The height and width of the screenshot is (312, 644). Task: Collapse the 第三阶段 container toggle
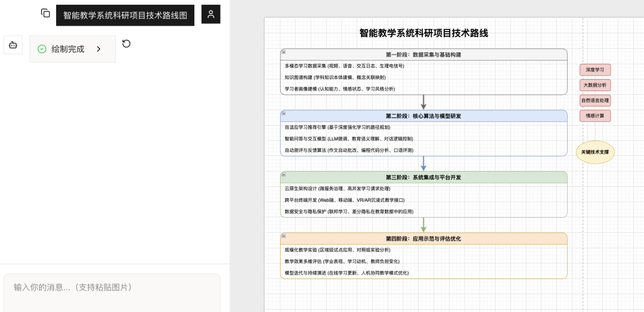284,175
